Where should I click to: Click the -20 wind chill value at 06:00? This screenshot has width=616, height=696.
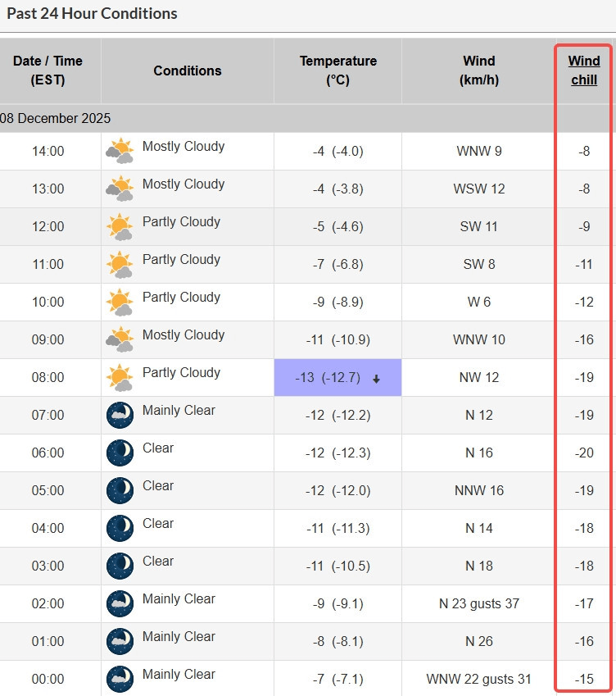(584, 453)
